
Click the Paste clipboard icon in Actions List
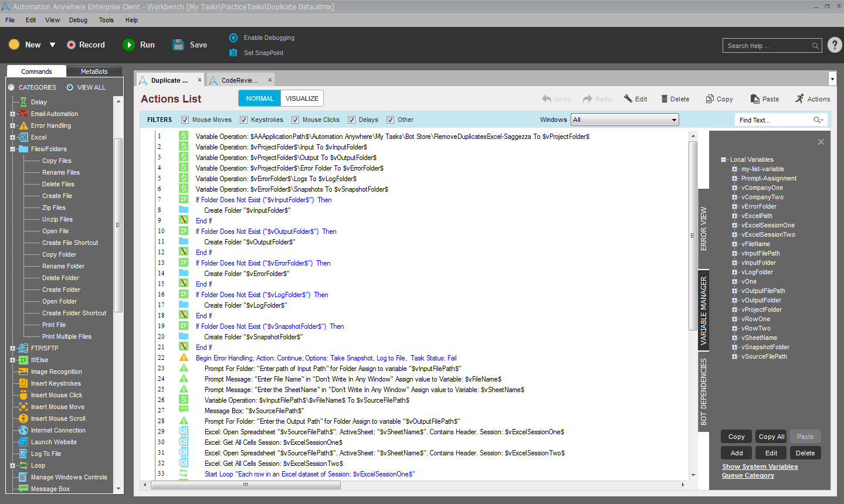click(x=754, y=99)
